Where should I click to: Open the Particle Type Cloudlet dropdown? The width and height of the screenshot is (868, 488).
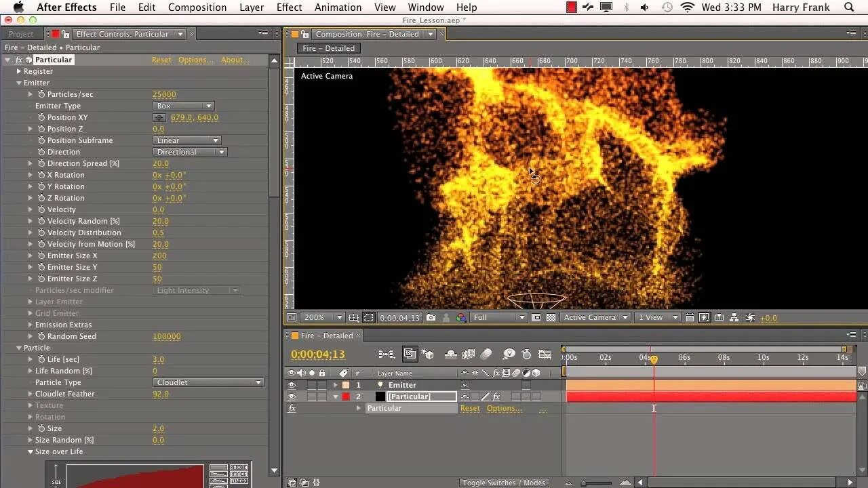point(208,382)
